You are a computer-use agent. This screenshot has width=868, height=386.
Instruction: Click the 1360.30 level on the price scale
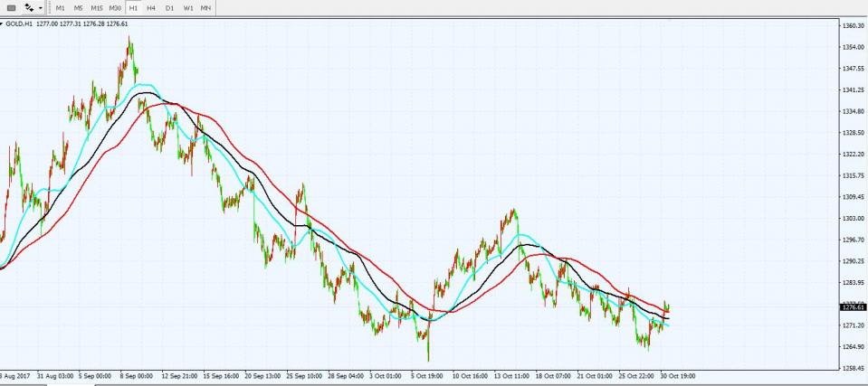(x=853, y=25)
